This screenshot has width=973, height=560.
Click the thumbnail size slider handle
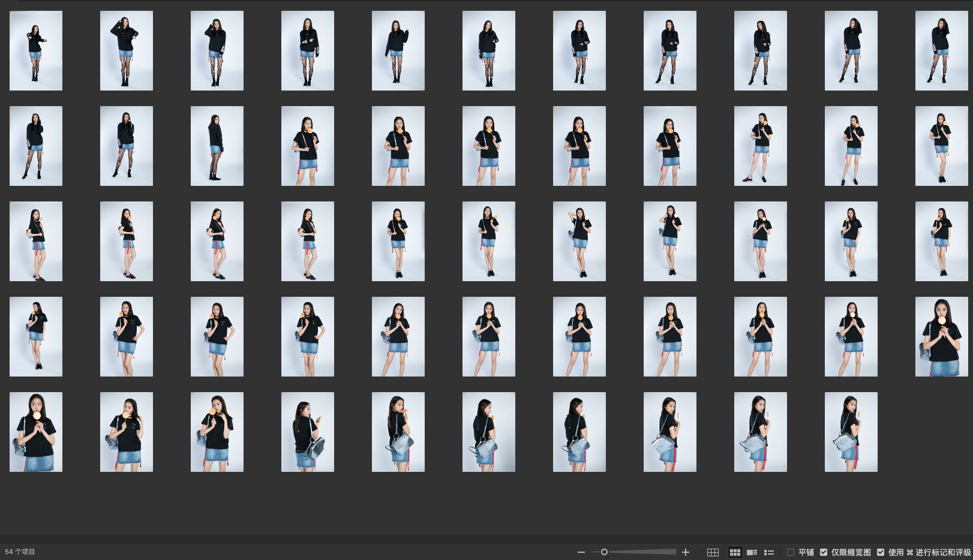click(604, 552)
